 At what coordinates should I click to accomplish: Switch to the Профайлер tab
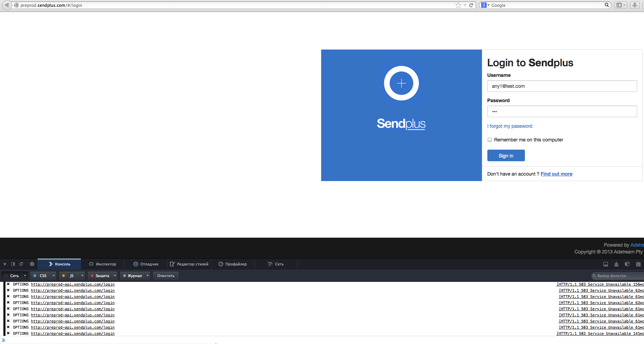(x=233, y=264)
